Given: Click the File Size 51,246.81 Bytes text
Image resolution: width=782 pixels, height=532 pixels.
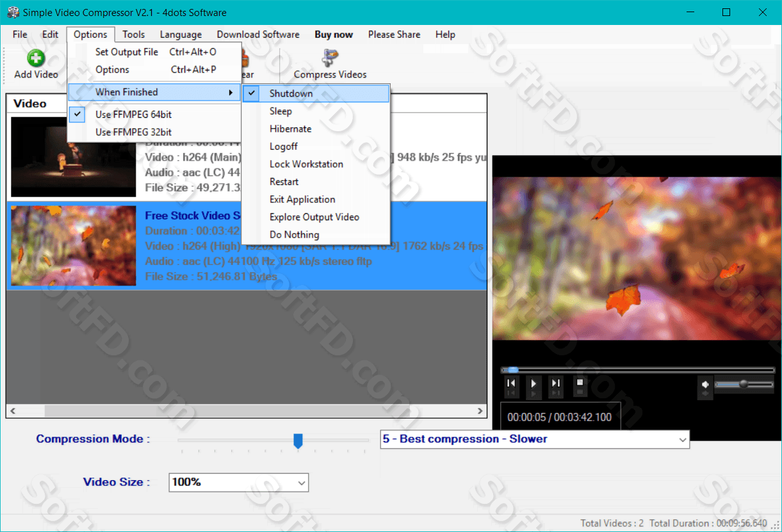Looking at the screenshot, I should (211, 277).
